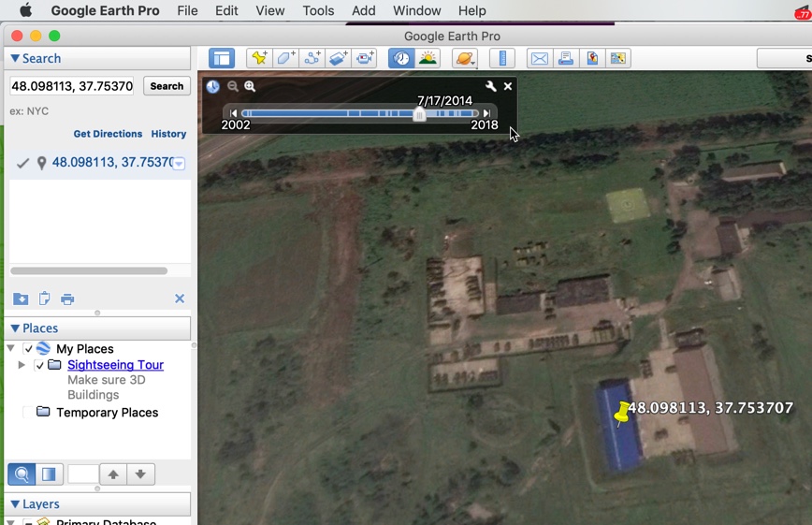The width and height of the screenshot is (812, 525).
Task: Open the Apple menu
Action: pyautogui.click(x=25, y=10)
